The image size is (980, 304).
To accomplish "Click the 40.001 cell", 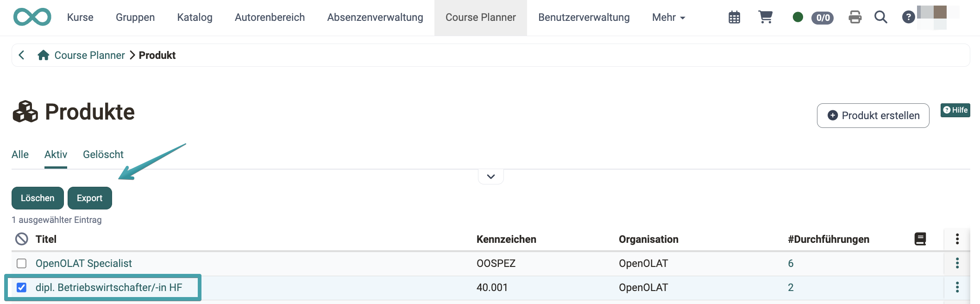I will tap(492, 287).
